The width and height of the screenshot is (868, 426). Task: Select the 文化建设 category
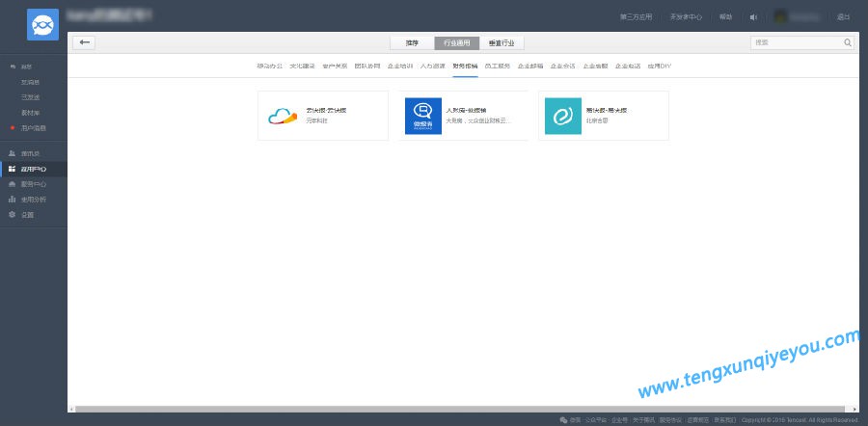tap(302, 66)
